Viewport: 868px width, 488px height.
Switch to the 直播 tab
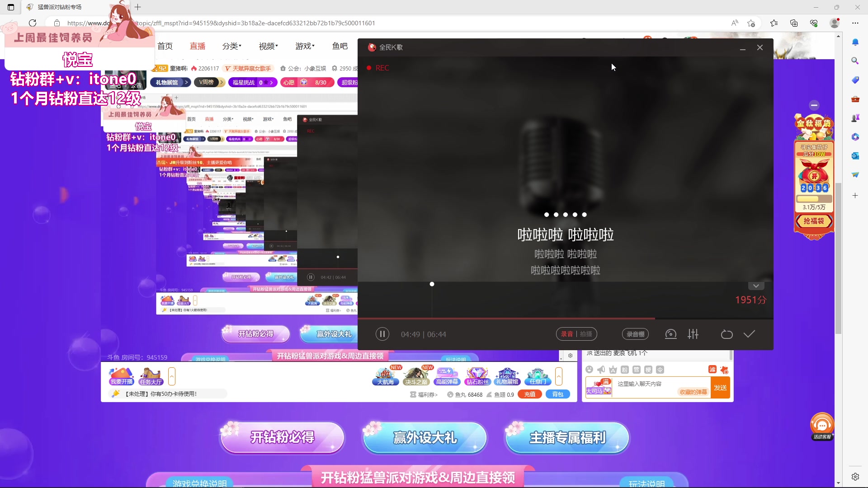[197, 46]
